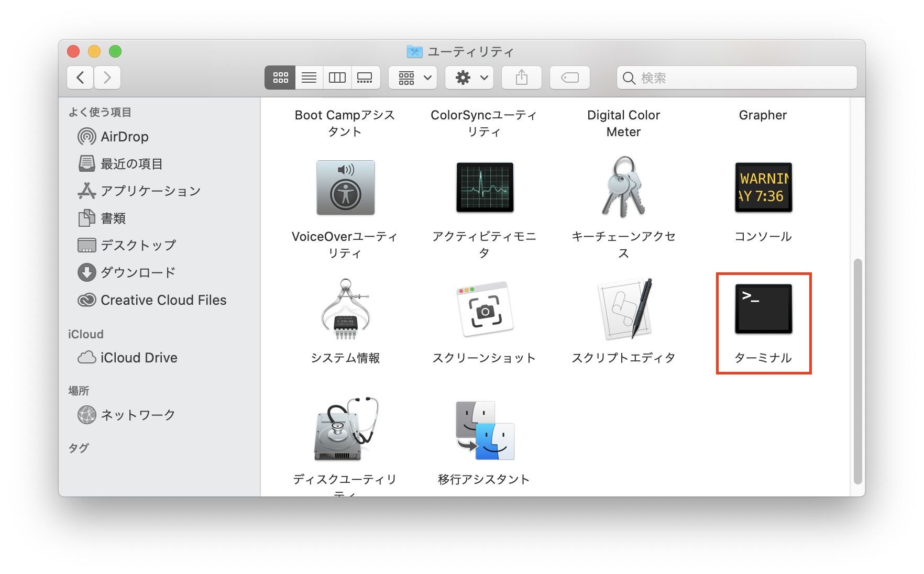Click the スクリーンショット name label
Image resolution: width=924 pixels, height=574 pixels.
[x=484, y=358]
